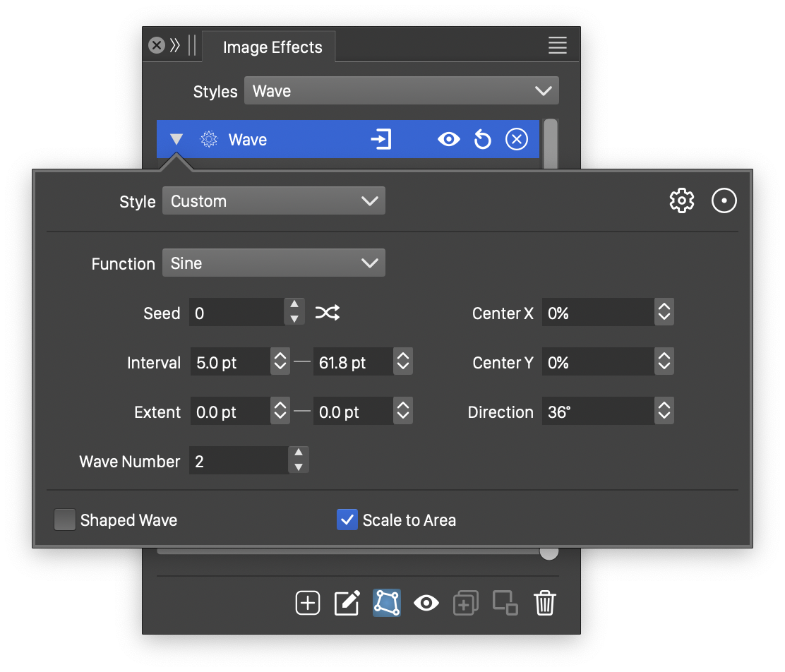
Task: Select the Image Effects tab
Action: tap(272, 47)
